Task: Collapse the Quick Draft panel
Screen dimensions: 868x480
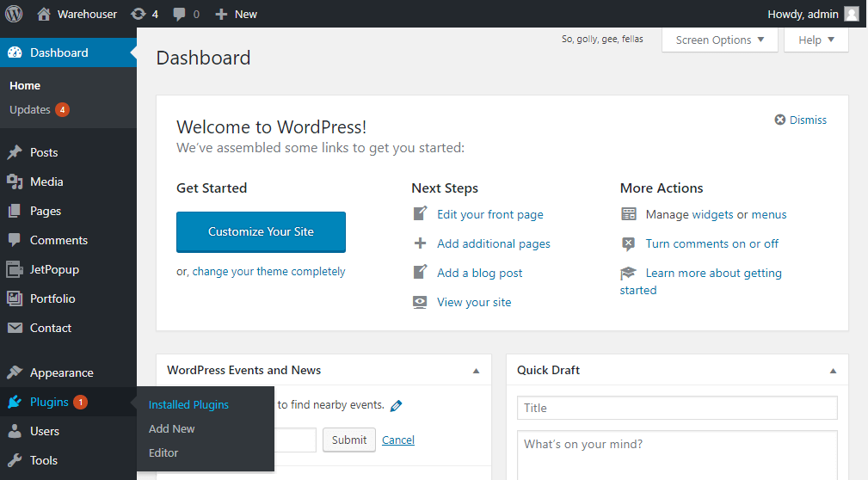Action: click(833, 371)
